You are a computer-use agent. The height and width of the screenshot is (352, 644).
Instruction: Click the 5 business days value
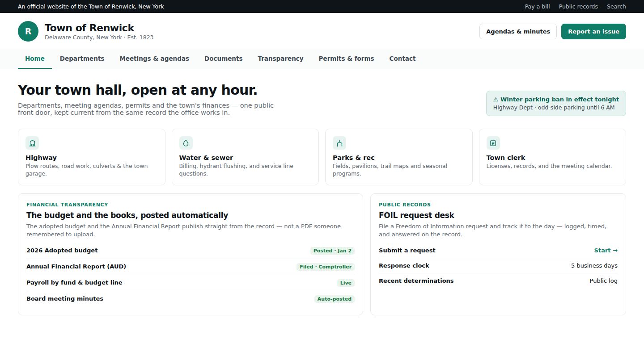pyautogui.click(x=594, y=266)
